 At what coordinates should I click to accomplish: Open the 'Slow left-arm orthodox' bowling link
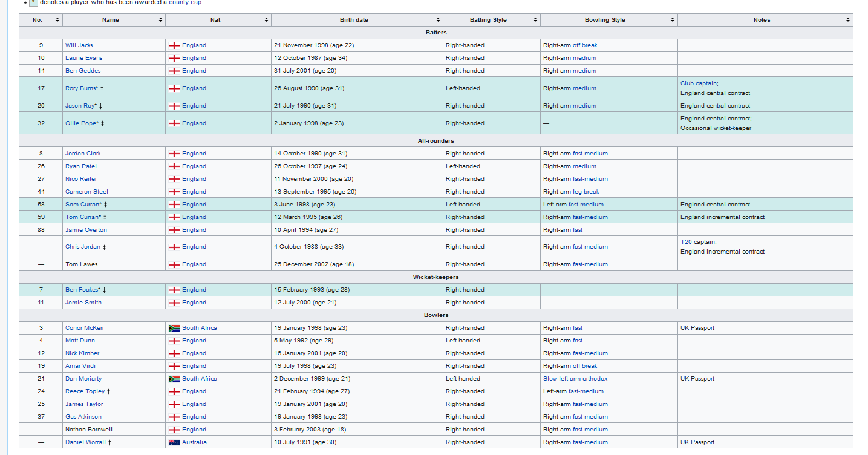[575, 379]
